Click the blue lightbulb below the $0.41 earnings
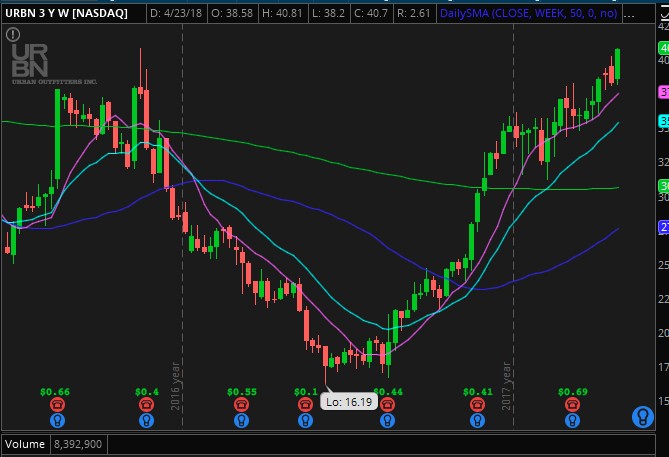The width and height of the screenshot is (669, 457). tap(477, 421)
